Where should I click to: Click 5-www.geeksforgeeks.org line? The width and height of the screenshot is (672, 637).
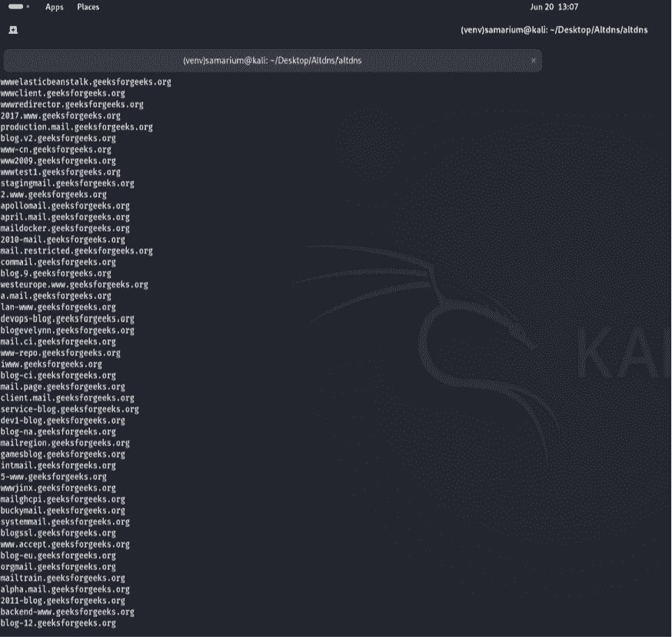coord(54,477)
